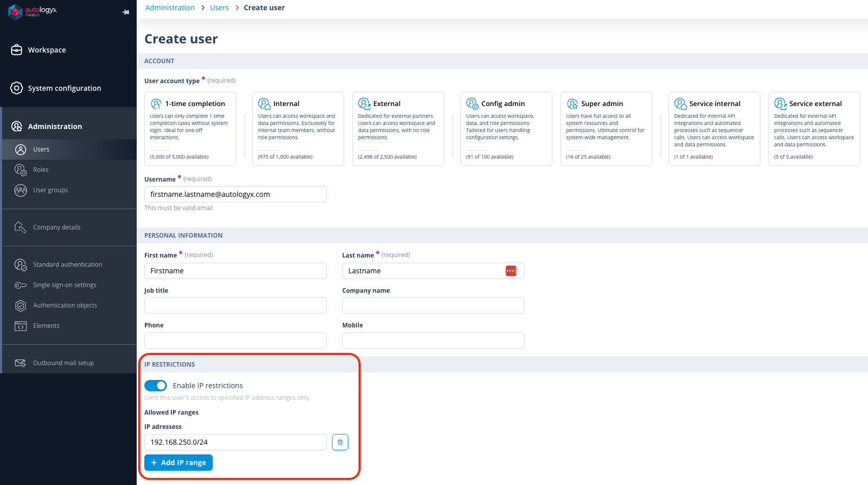Go to Administration breadcrumb link
The height and width of the screenshot is (485, 868).
[170, 8]
